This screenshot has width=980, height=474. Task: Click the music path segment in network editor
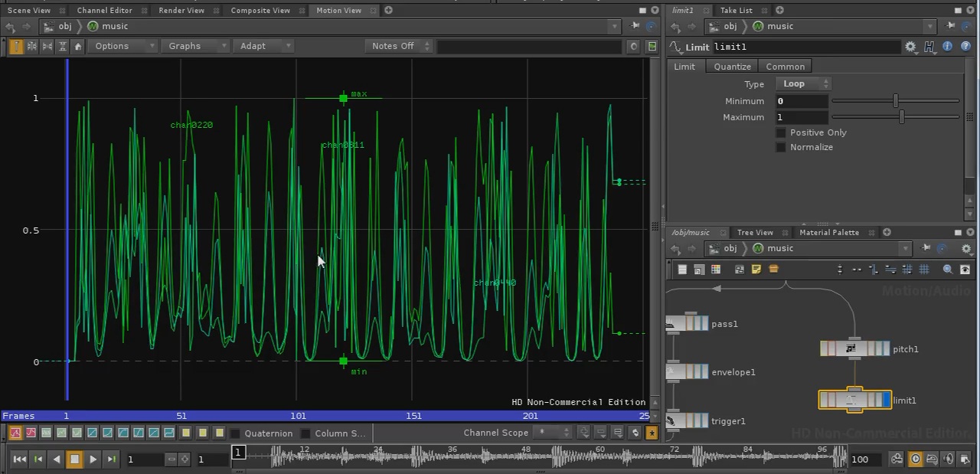[780, 248]
